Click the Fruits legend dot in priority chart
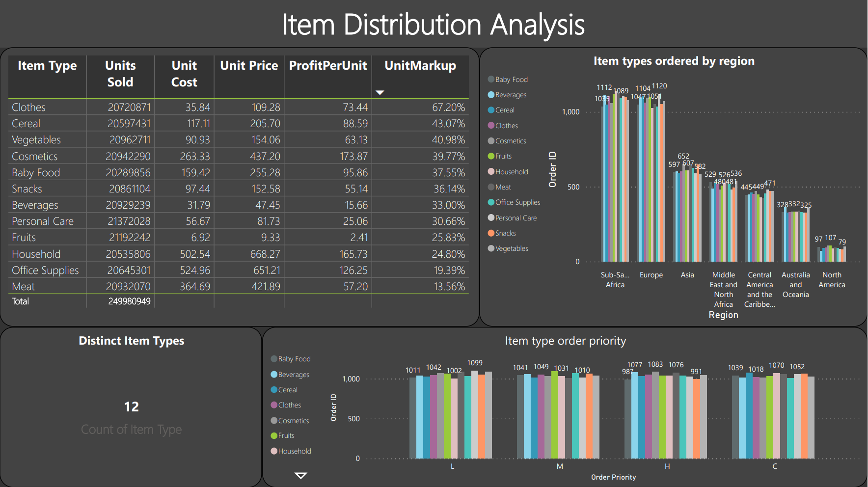The height and width of the screenshot is (487, 868). pyautogui.click(x=274, y=435)
